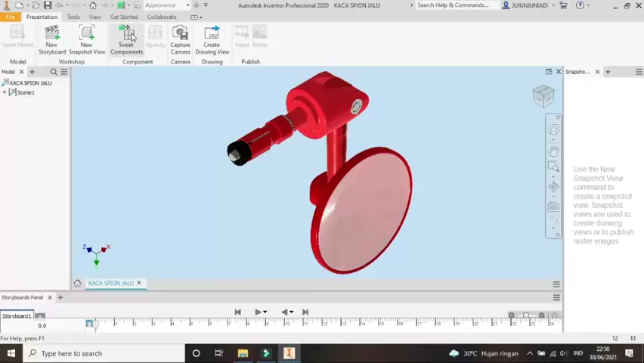Click the Orbit tool in navigation bar
The width and height of the screenshot is (644, 363).
pyautogui.click(x=553, y=186)
